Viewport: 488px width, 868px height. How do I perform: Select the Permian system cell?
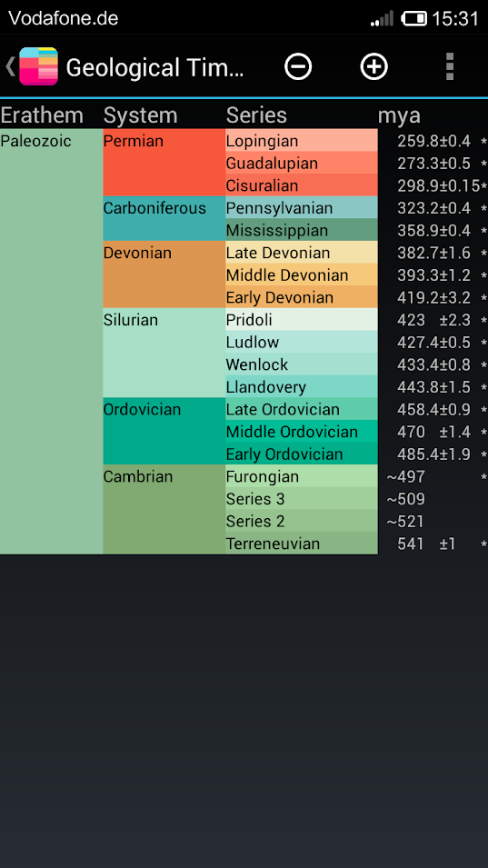tap(164, 163)
